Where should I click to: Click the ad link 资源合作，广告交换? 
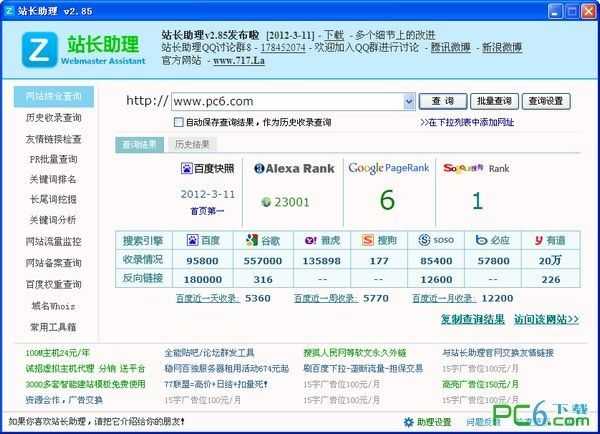point(64,400)
